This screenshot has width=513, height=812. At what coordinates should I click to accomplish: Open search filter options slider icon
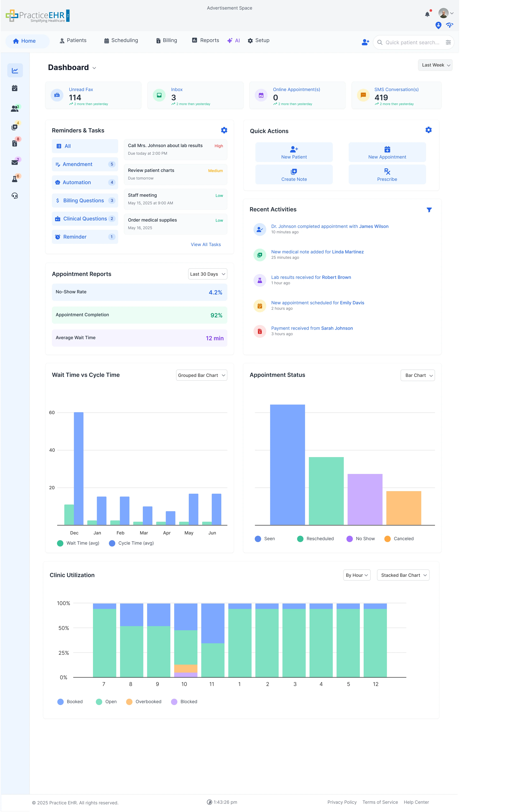pos(448,42)
